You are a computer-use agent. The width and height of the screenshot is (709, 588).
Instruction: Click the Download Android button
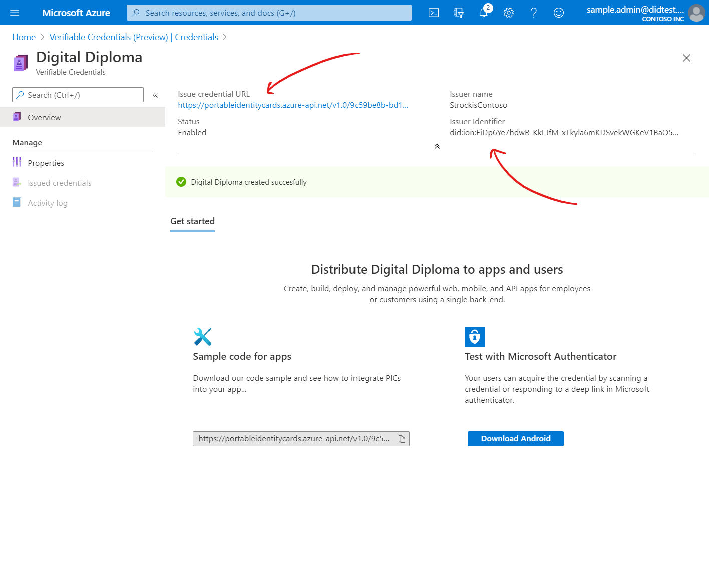pyautogui.click(x=516, y=439)
